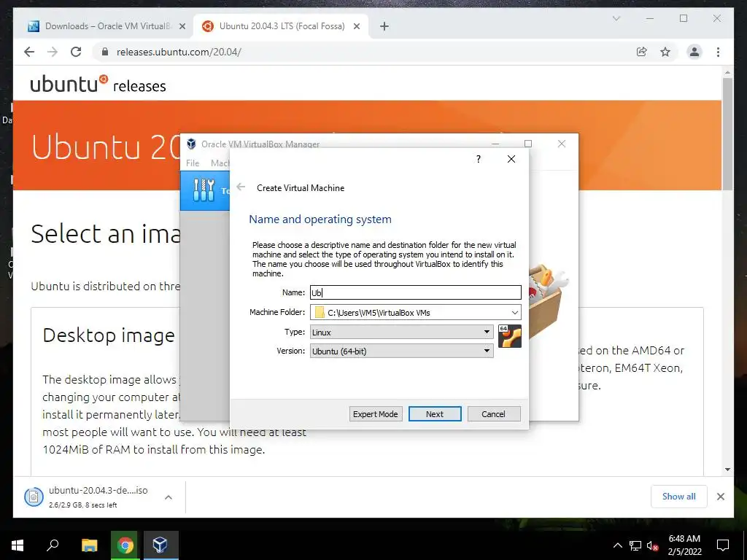Click the Expert Mode button

pos(376,414)
